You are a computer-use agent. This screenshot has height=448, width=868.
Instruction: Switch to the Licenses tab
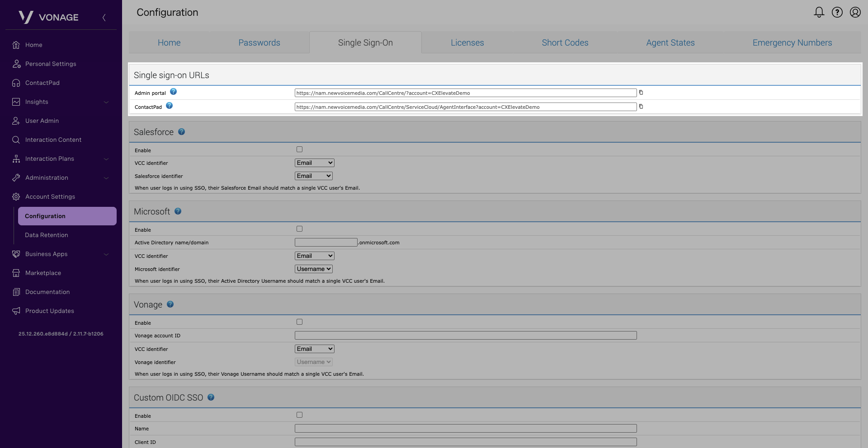[x=467, y=43]
